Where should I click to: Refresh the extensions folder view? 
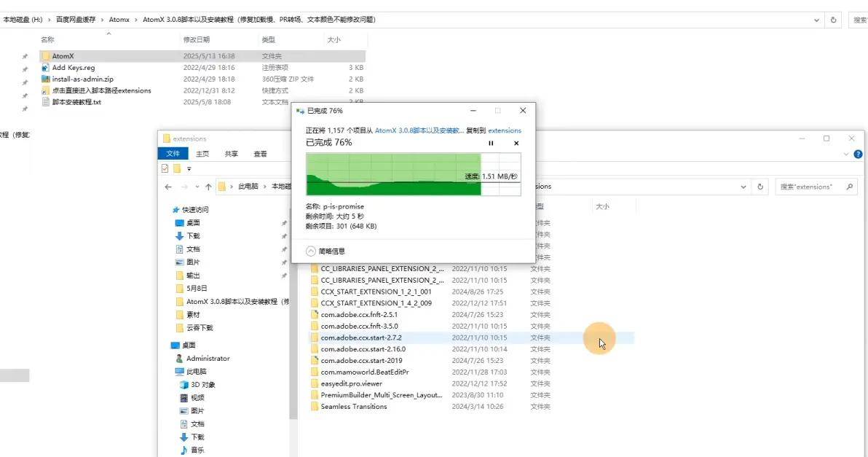pos(760,187)
